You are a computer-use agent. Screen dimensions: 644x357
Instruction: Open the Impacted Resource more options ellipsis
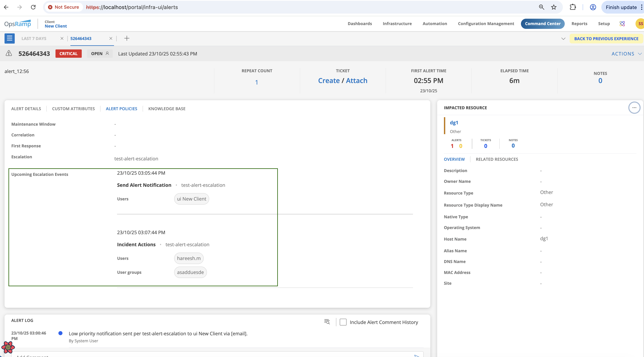[634, 108]
